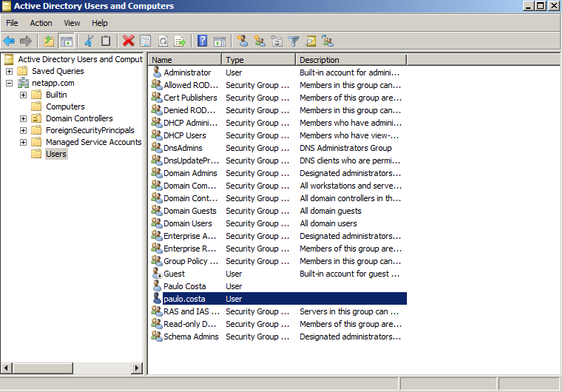Click the Cut scissors icon
563x392 pixels.
(89, 41)
